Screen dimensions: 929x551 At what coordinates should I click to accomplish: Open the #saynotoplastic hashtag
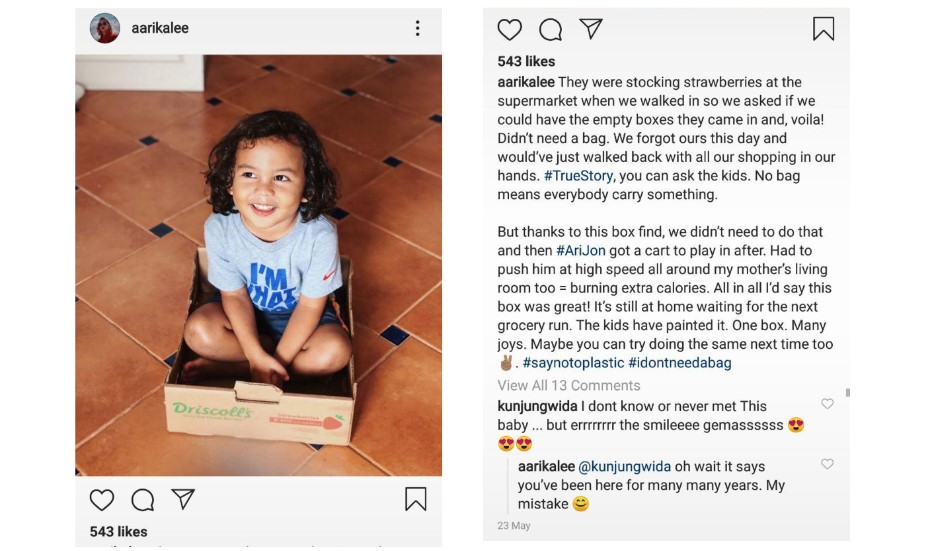point(573,363)
